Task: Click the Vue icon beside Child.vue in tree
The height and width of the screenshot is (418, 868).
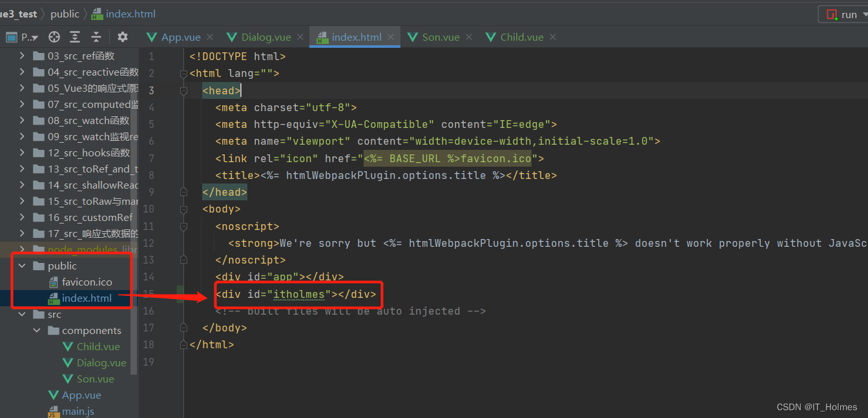Action: point(68,347)
